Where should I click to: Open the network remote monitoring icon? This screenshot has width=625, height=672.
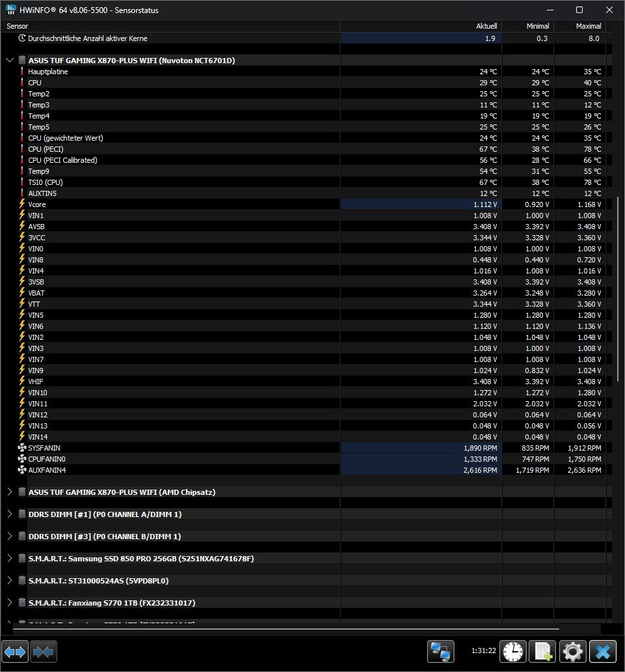point(440,652)
